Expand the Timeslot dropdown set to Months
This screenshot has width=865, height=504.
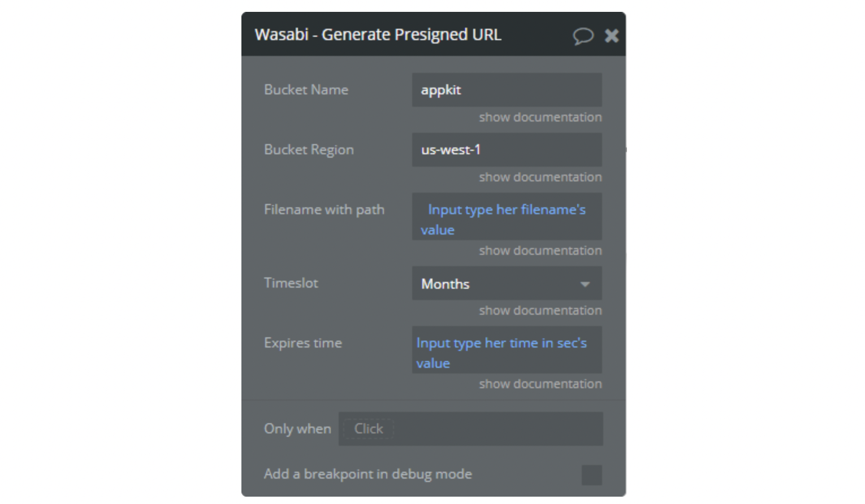pyautogui.click(x=506, y=284)
